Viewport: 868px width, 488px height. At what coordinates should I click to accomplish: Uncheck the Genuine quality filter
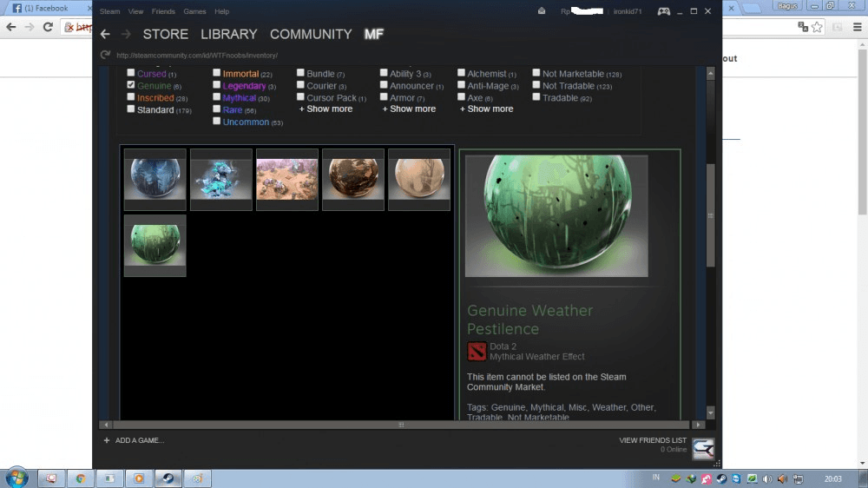131,85
